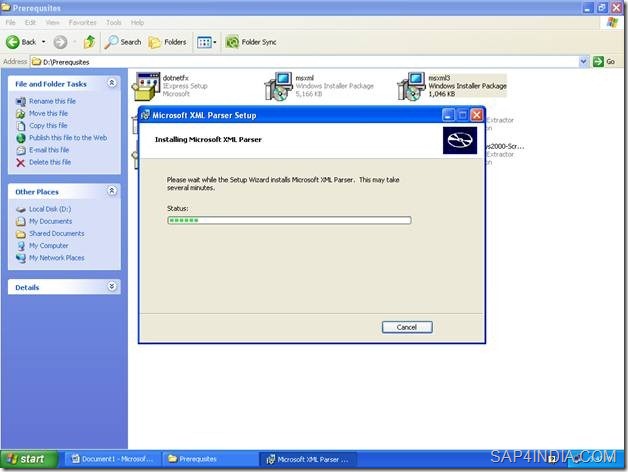Screen dimensions: 628x472
Task: Expand the Details panel chevron
Action: [112, 286]
